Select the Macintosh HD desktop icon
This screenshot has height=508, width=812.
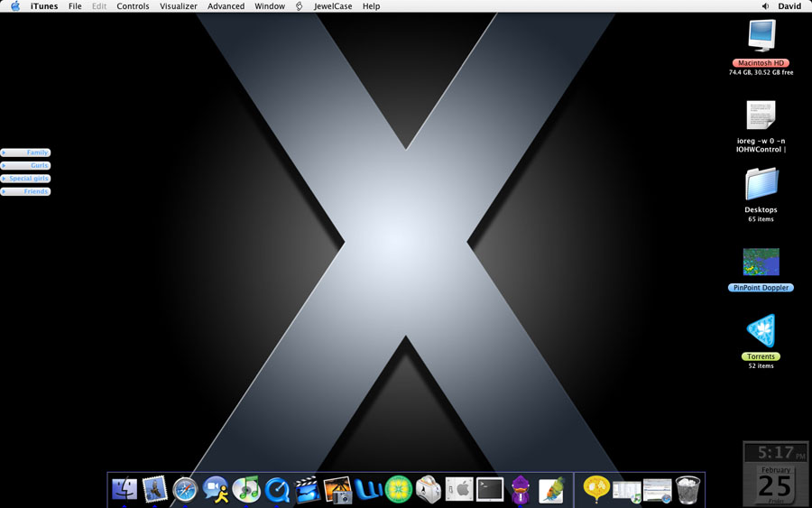[x=761, y=35]
